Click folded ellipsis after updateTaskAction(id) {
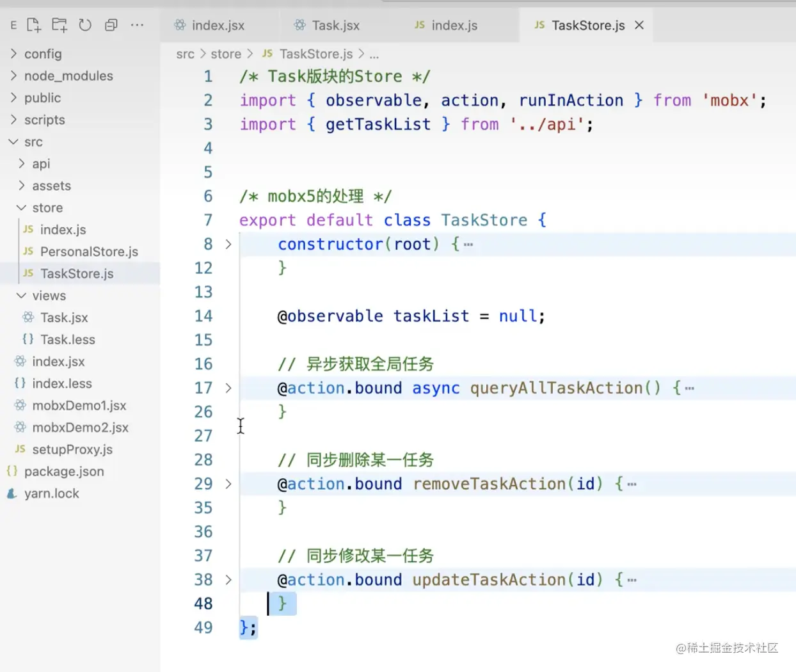 pos(632,580)
